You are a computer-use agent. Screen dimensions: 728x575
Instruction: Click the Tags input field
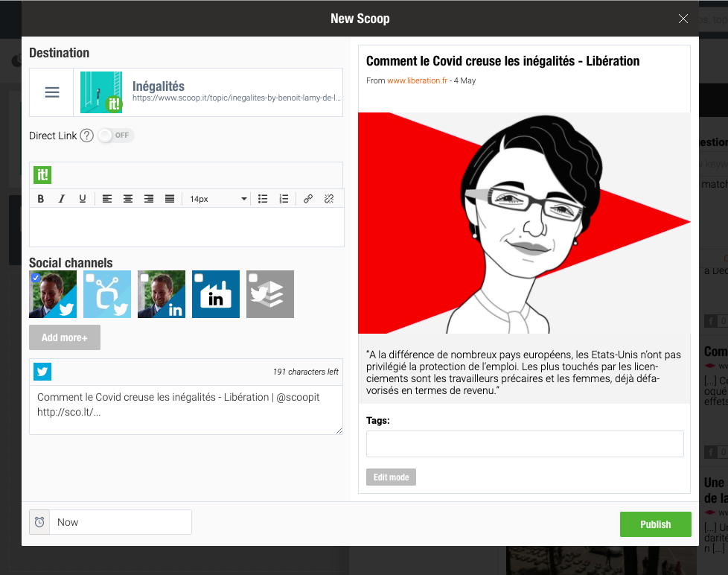525,444
